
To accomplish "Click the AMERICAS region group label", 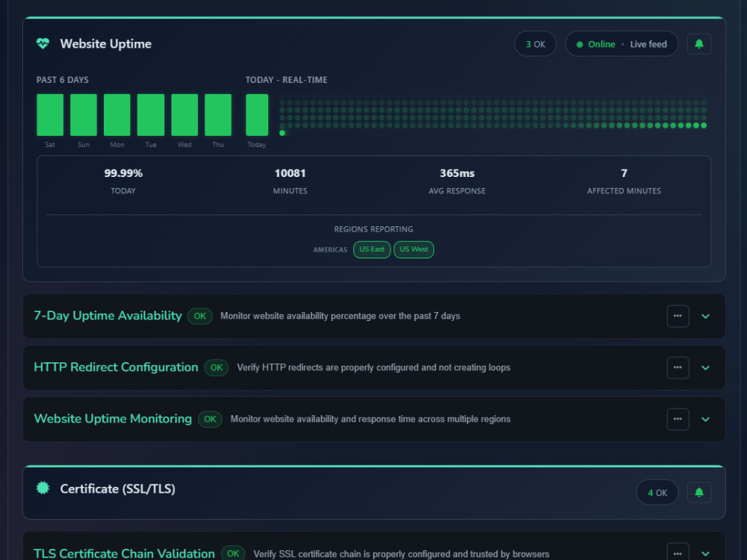I will [x=330, y=249].
